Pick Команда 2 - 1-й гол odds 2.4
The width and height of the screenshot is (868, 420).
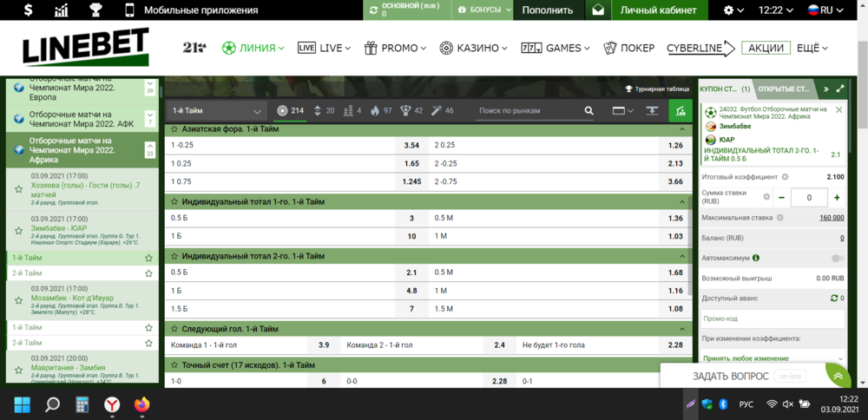(499, 345)
